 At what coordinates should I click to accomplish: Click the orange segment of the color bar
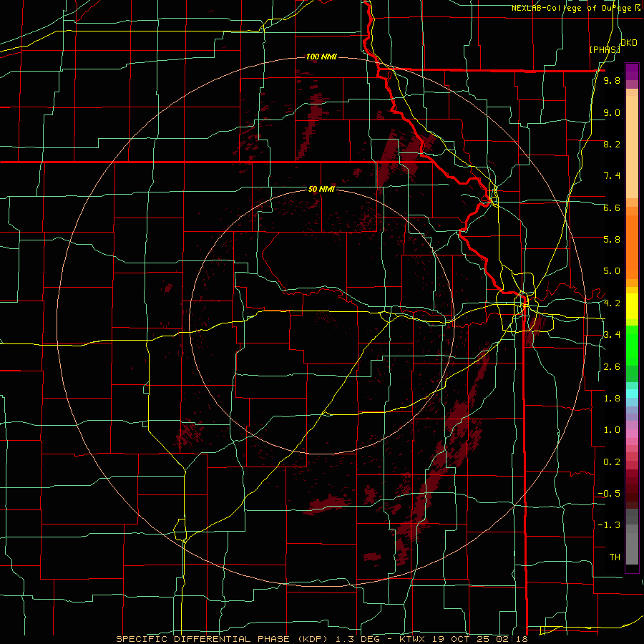coord(632,248)
